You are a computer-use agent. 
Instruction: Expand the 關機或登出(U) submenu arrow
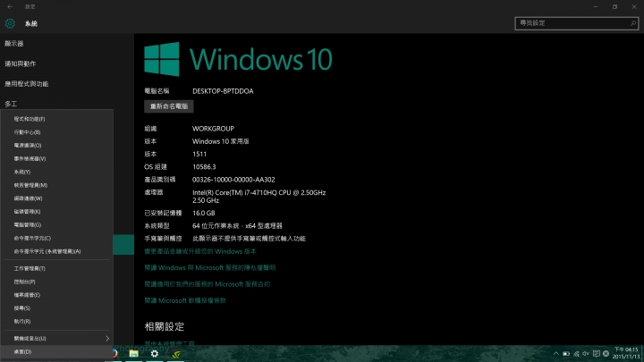(107, 338)
